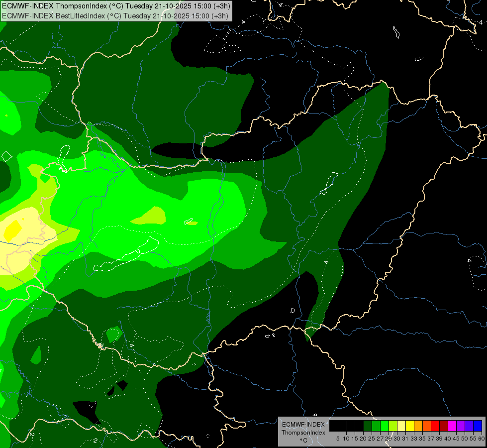
Task: Click the violet 50–55 legend swatch
Action: click(x=469, y=426)
